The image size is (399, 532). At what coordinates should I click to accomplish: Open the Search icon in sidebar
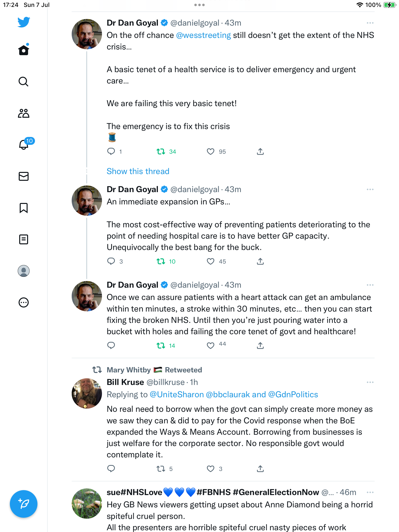23,82
